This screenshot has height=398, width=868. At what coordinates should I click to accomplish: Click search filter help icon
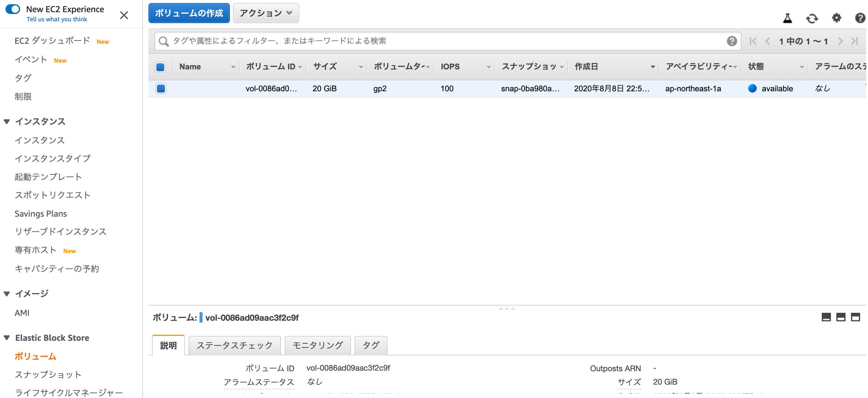(x=731, y=41)
